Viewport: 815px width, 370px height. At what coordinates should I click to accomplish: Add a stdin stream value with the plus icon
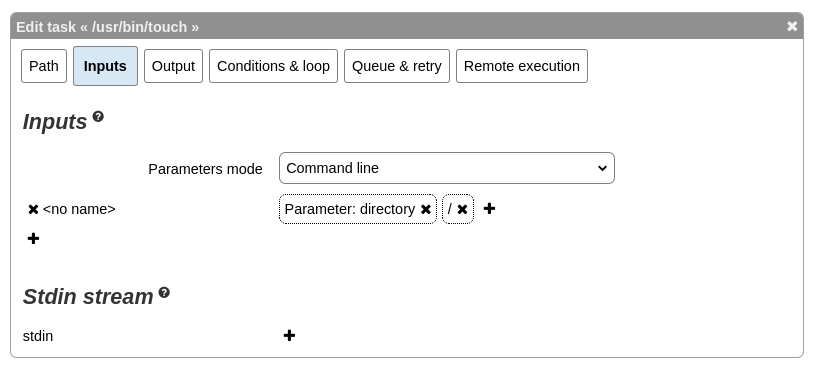(x=290, y=336)
